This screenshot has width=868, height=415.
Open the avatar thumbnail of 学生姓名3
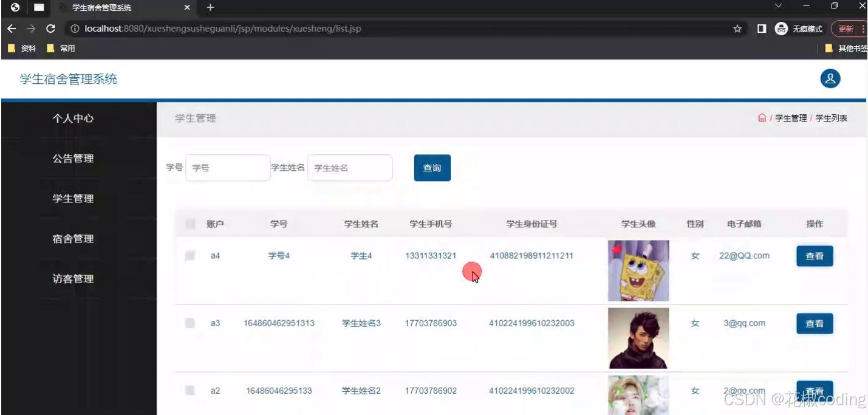pos(638,338)
